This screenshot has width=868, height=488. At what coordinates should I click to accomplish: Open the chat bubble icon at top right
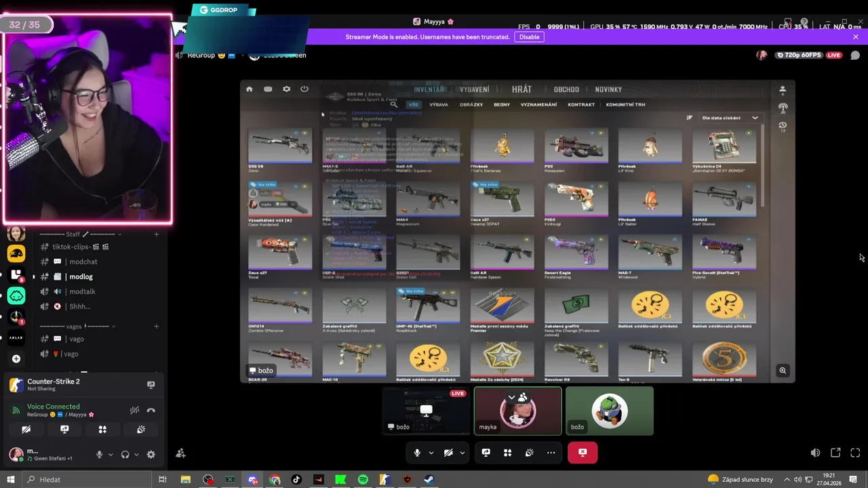(855, 55)
